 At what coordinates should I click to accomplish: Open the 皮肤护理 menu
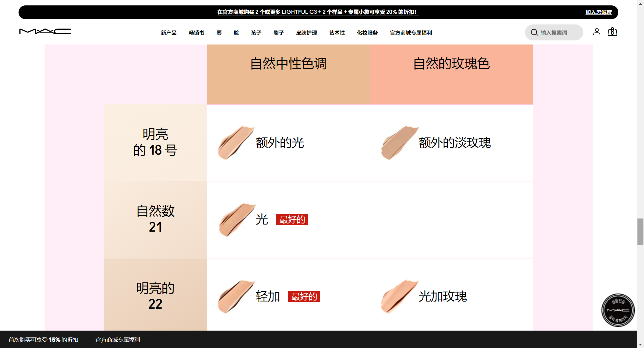pyautogui.click(x=306, y=33)
